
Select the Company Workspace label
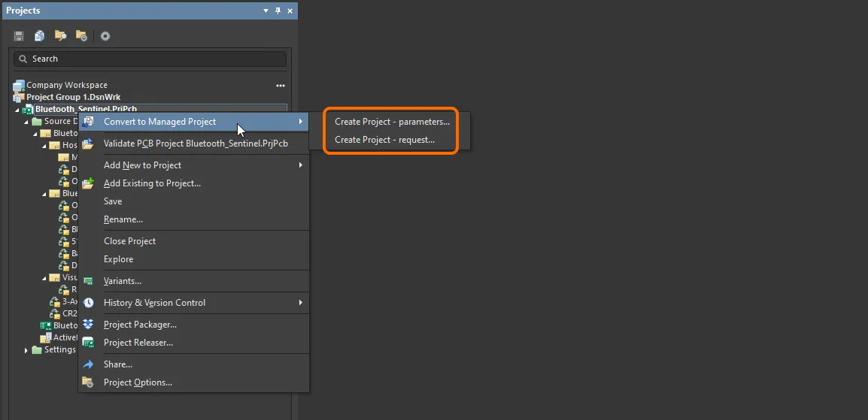tap(67, 85)
